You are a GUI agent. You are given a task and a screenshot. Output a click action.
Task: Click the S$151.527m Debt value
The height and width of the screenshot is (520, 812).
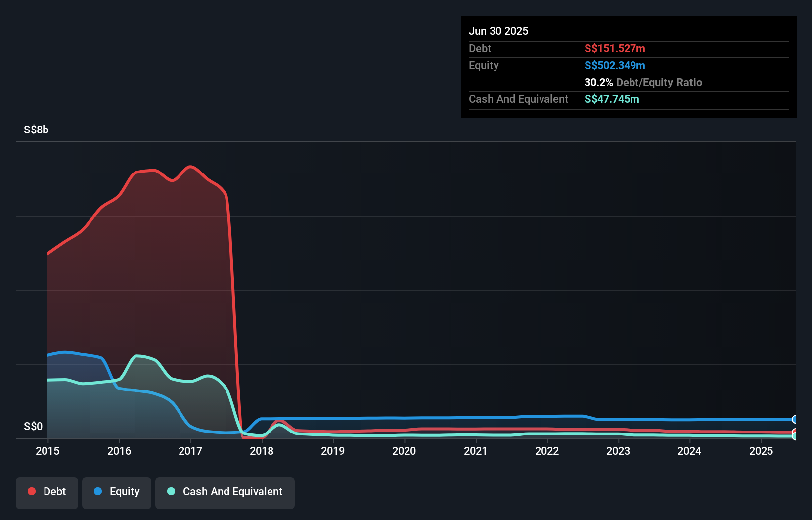click(x=615, y=48)
